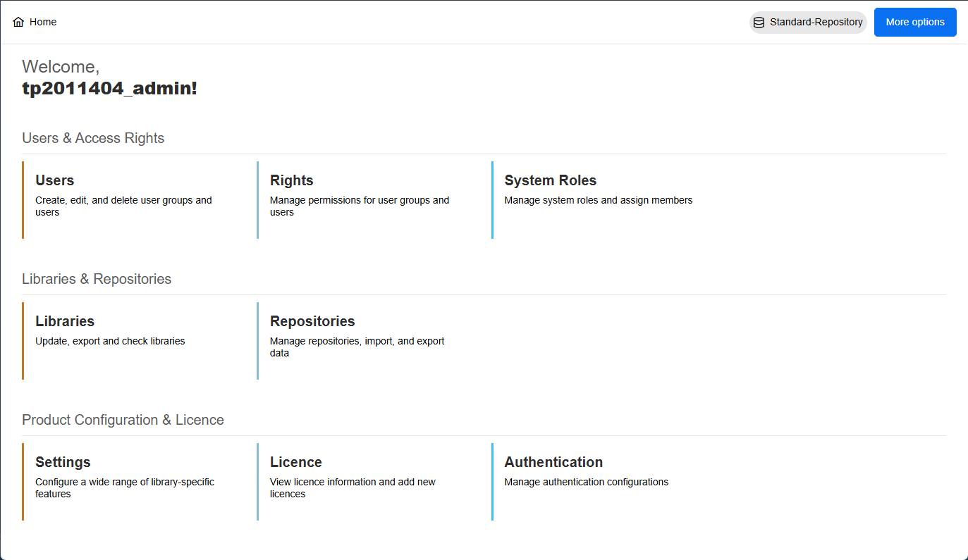
Task: Click 'Manage system roles and assign members' text
Action: point(598,200)
